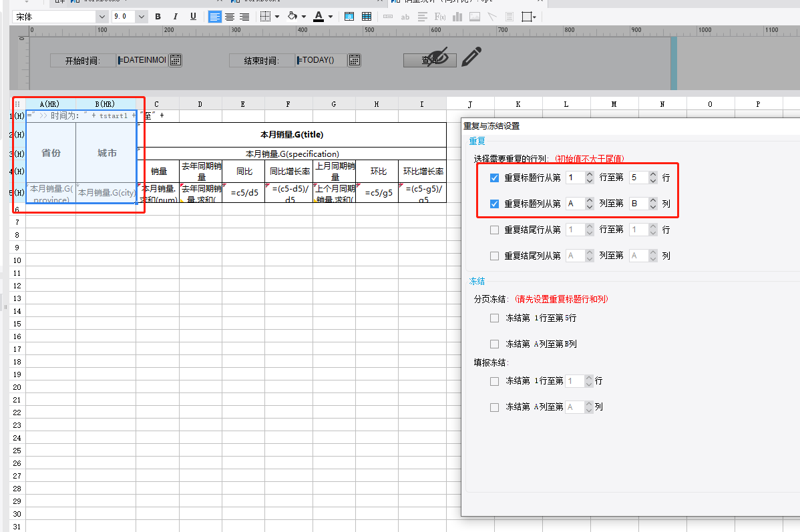
Task: Click the floating element frame icon
Action: [x=526, y=17]
